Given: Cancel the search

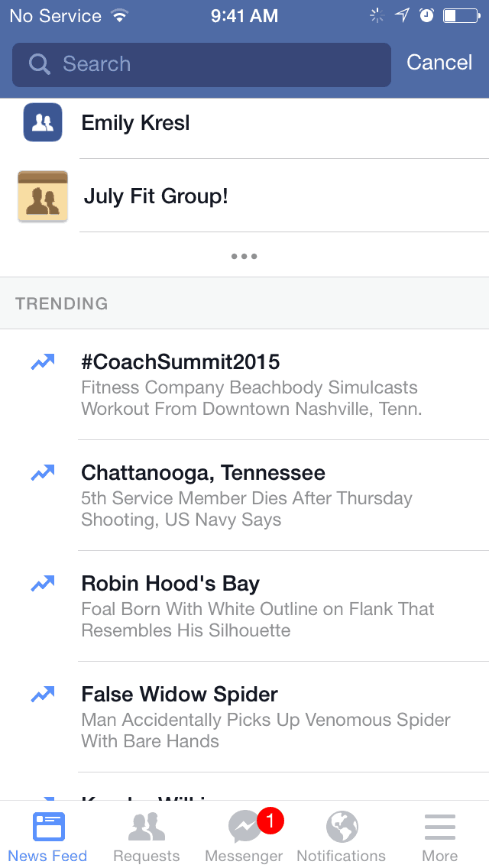Looking at the screenshot, I should (439, 63).
